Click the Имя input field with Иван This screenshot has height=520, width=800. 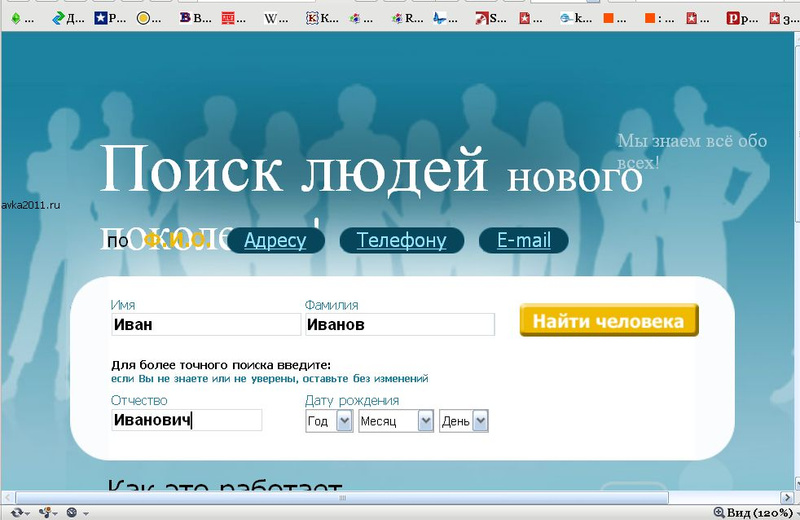(205, 325)
